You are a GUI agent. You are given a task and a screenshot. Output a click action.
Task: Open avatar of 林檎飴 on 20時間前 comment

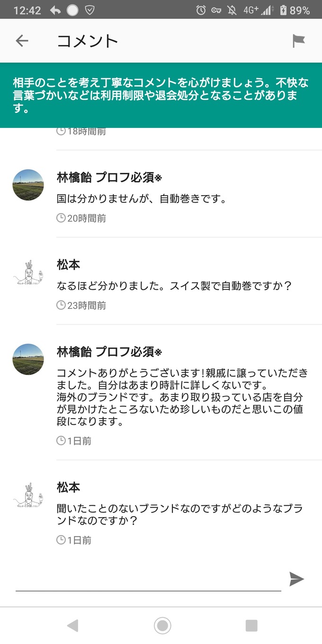(x=28, y=185)
